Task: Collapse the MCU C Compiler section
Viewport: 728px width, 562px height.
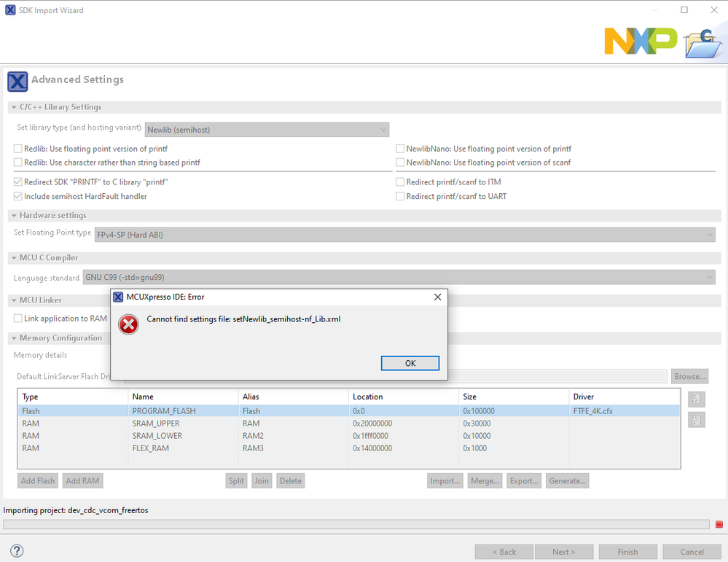Action: click(14, 258)
